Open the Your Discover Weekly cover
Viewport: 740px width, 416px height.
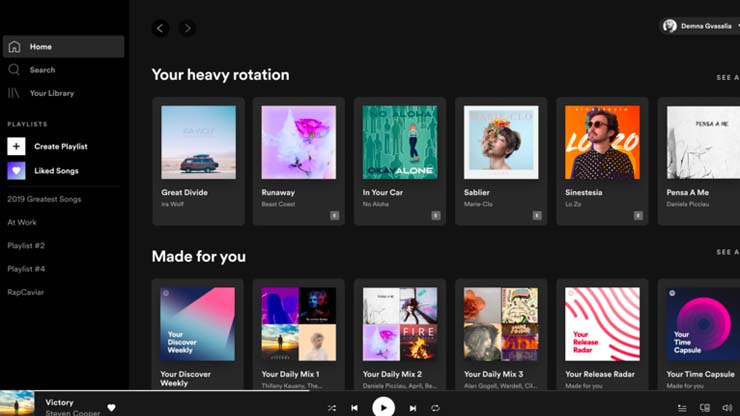pyautogui.click(x=197, y=324)
